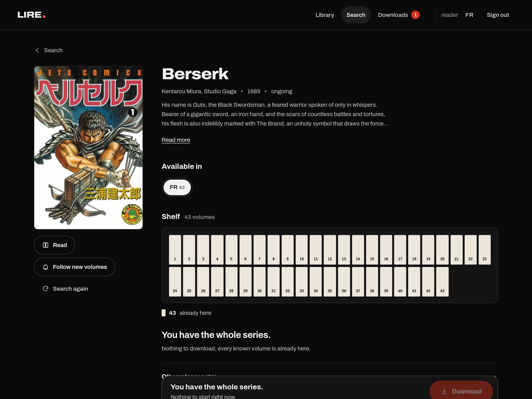Switch the FR language selector

[469, 15]
